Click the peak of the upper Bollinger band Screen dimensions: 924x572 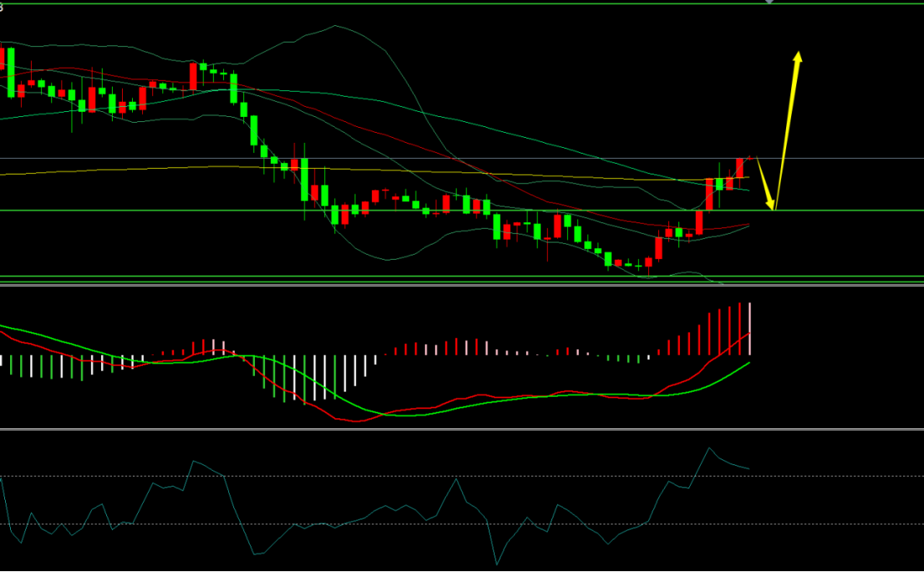pyautogui.click(x=335, y=26)
